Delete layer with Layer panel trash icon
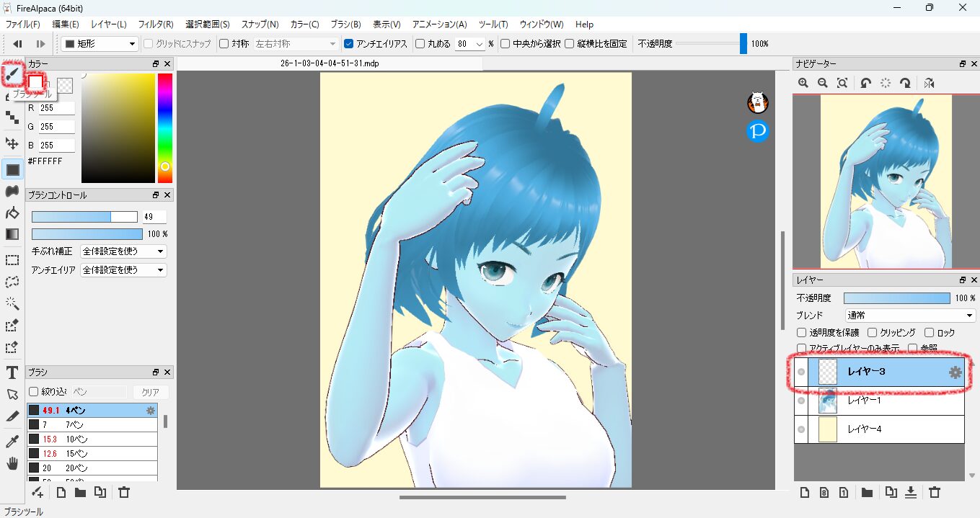This screenshot has width=980, height=518. point(935,493)
